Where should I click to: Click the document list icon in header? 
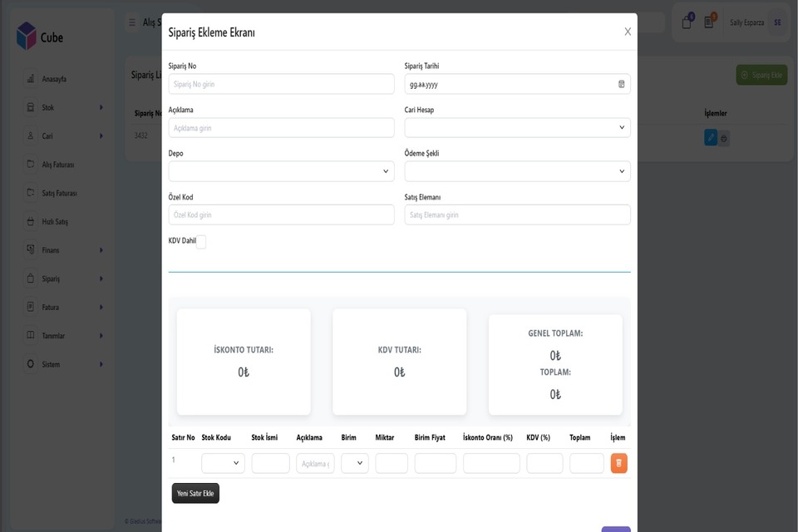pos(709,22)
